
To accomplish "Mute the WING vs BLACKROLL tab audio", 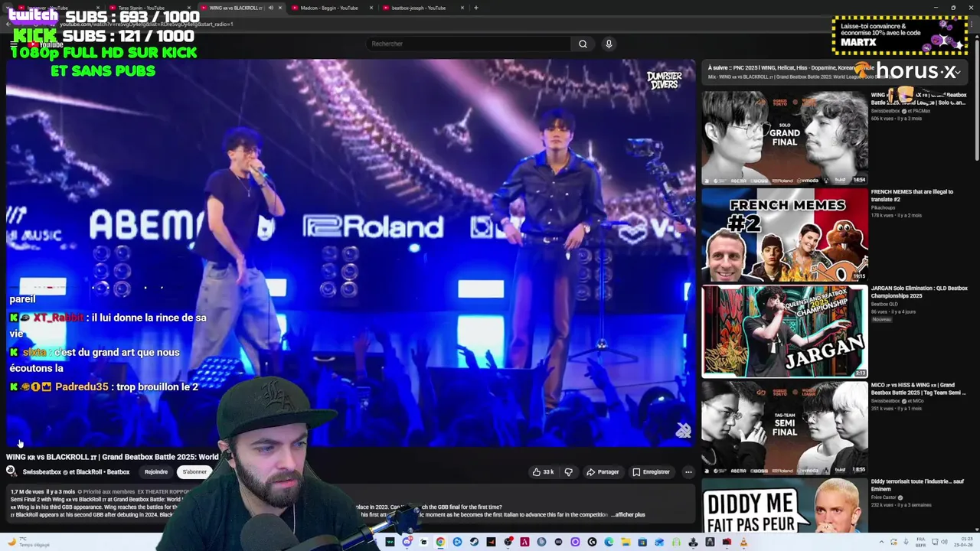I will [270, 8].
